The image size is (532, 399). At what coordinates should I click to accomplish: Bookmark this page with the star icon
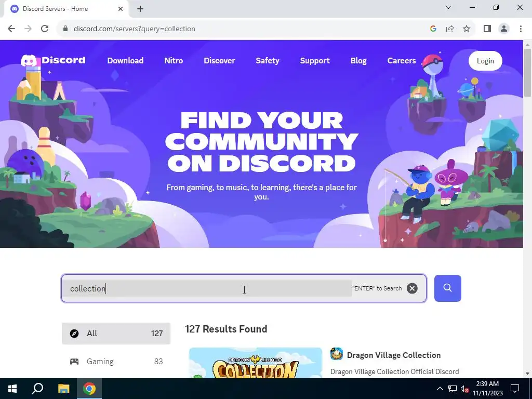coord(467,29)
